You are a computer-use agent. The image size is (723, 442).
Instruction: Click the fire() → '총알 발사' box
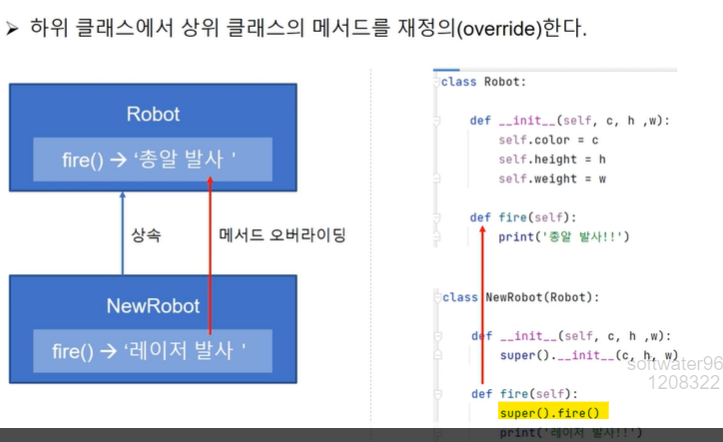(153, 159)
